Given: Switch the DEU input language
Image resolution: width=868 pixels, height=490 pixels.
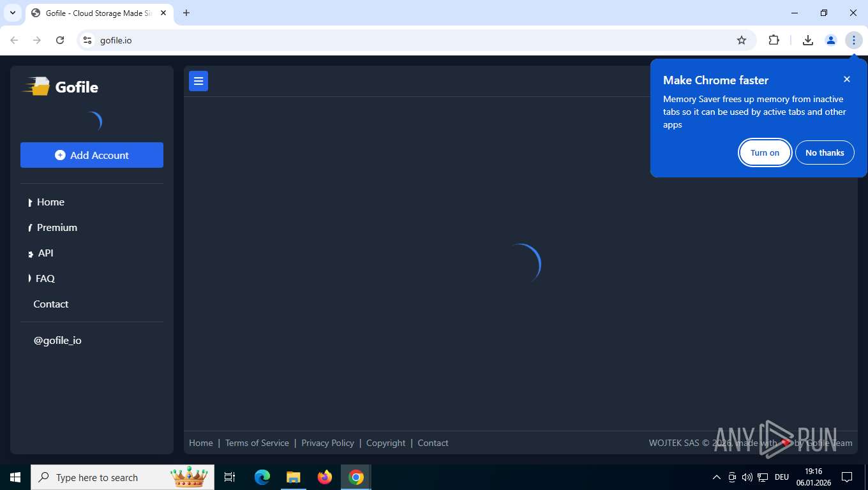Looking at the screenshot, I should click(x=782, y=477).
